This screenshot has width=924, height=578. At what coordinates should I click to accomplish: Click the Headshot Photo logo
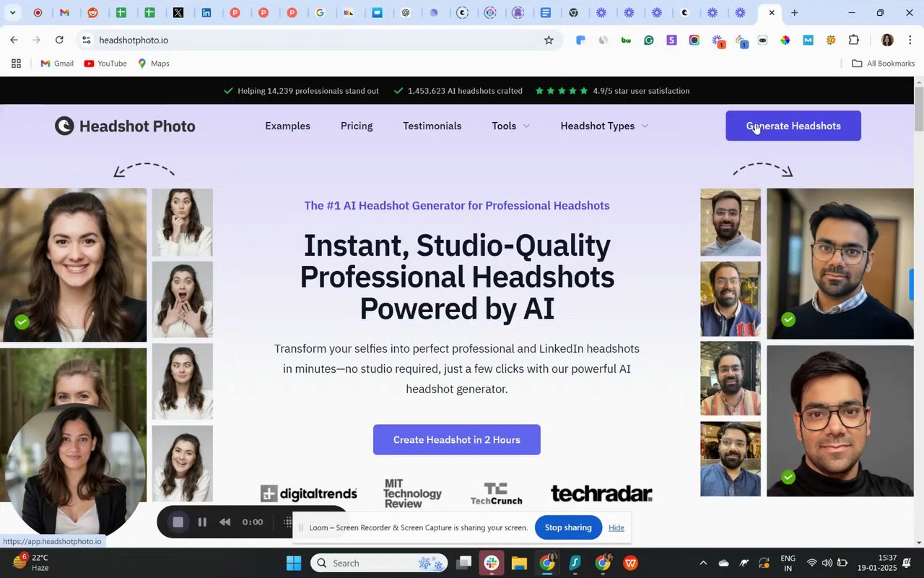pos(125,126)
